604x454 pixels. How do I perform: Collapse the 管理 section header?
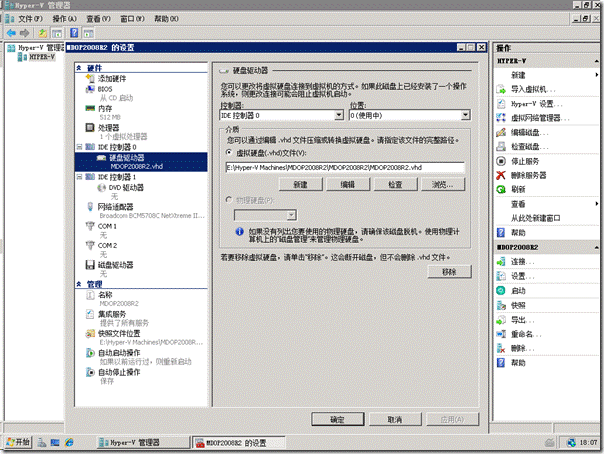tap(79, 284)
